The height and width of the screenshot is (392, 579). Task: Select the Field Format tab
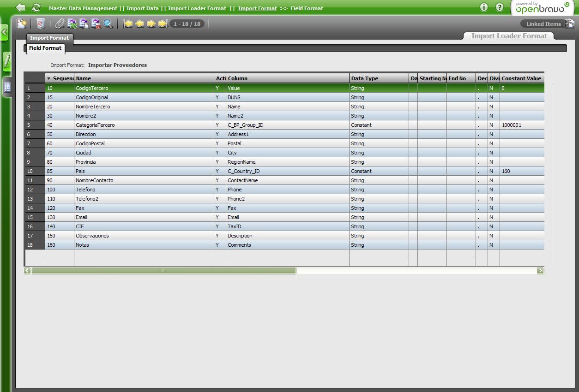pyautogui.click(x=45, y=48)
